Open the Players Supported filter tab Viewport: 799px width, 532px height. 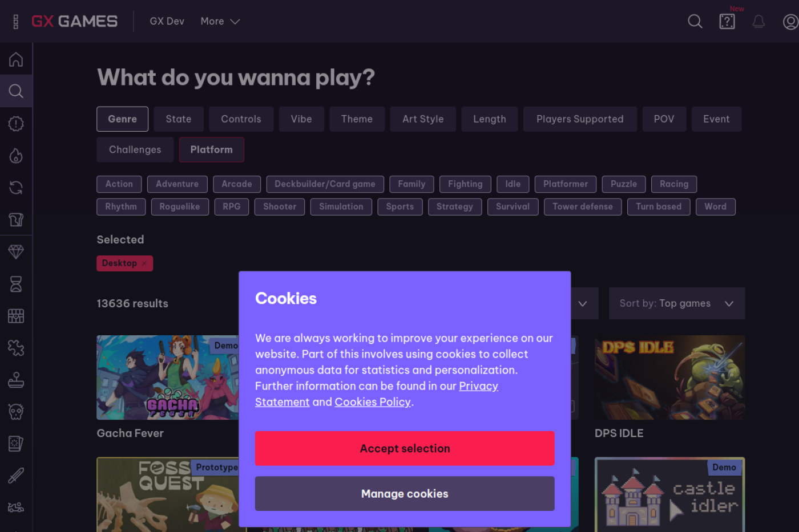(x=580, y=119)
